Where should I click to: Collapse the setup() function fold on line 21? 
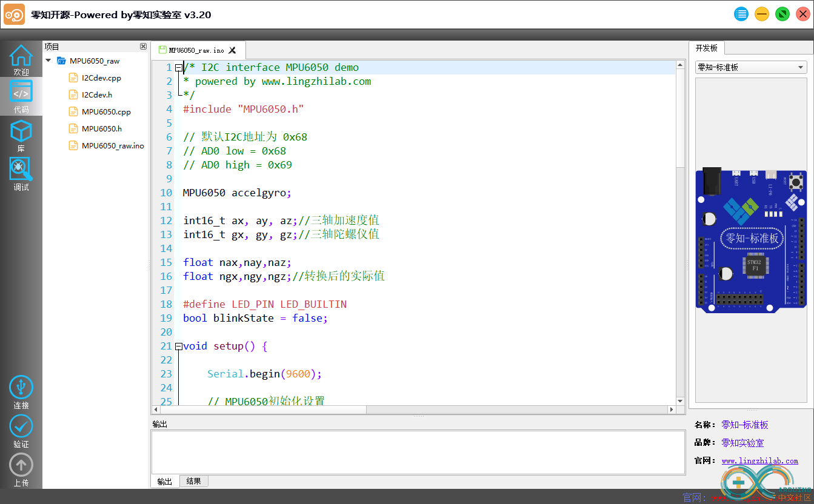pos(178,346)
